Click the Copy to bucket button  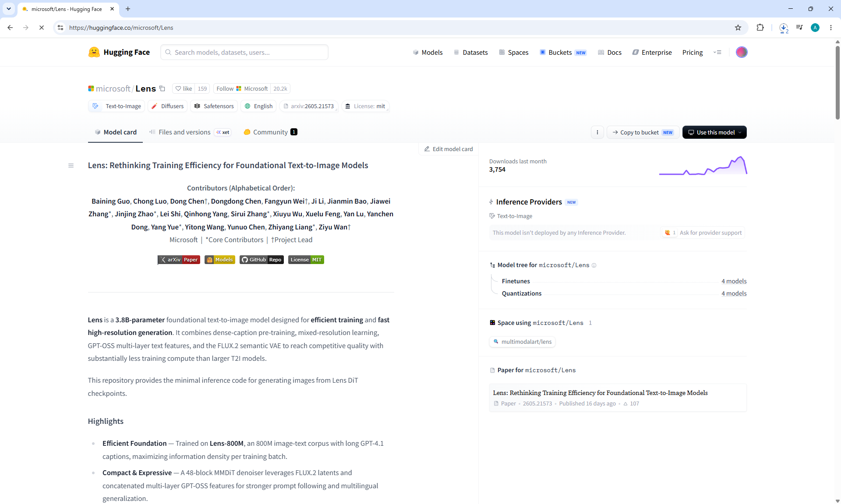coord(643,132)
